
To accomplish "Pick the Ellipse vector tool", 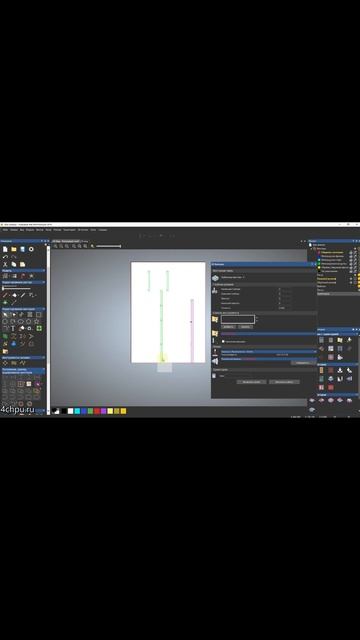I will click(22, 321).
